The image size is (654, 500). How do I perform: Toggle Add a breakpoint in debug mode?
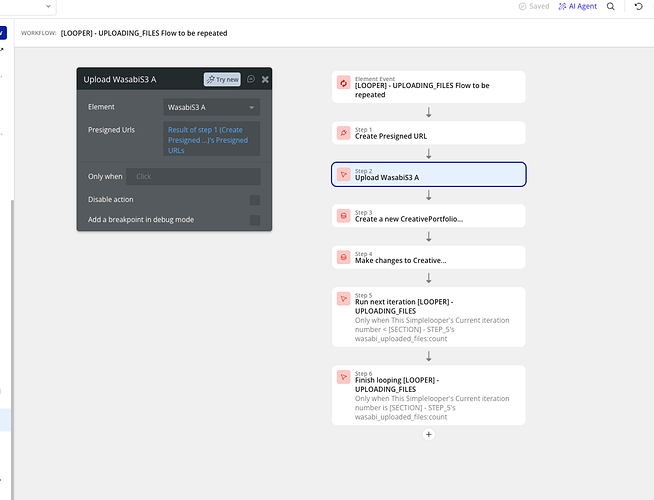[x=255, y=220]
